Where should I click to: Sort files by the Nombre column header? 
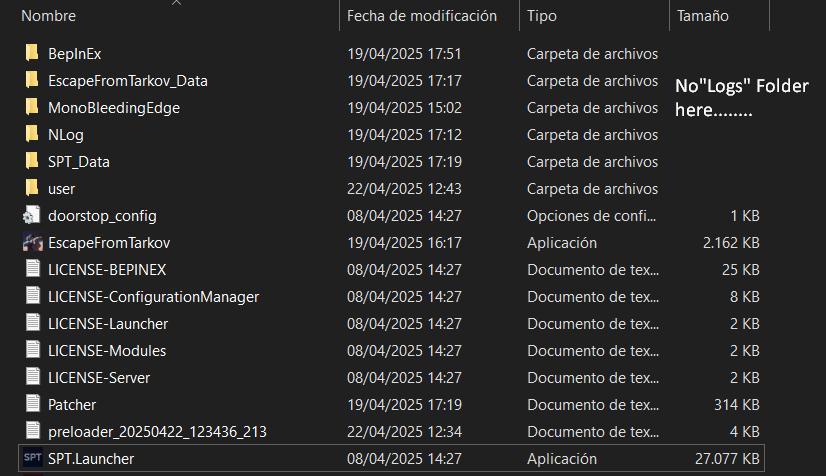(48, 16)
